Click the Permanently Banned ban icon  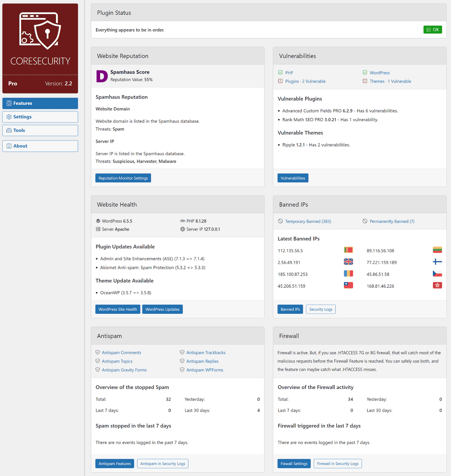(365, 221)
